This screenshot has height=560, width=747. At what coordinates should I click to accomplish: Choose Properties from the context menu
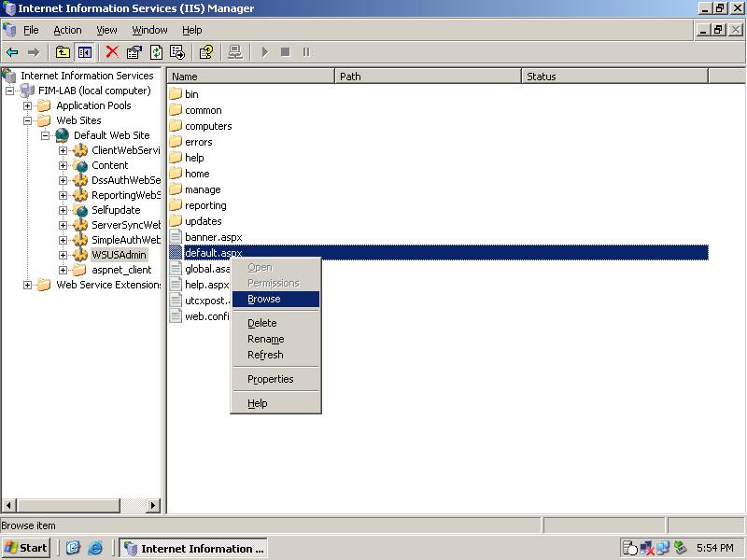[275, 379]
